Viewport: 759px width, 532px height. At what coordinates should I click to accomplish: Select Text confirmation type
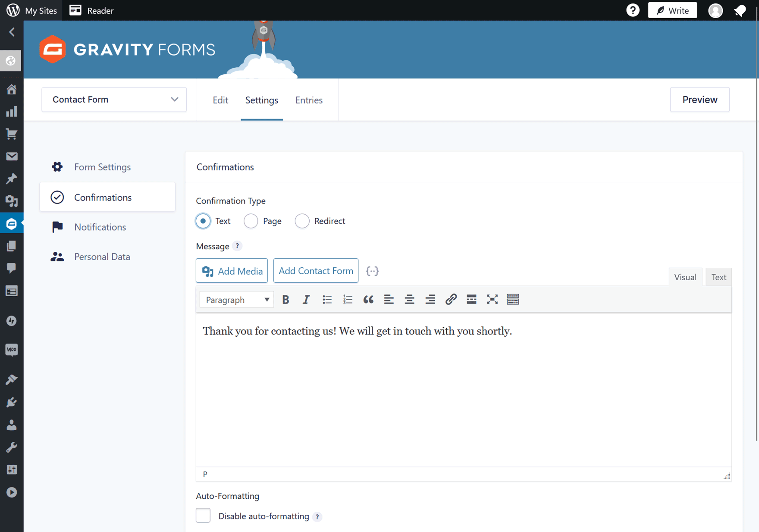203,221
